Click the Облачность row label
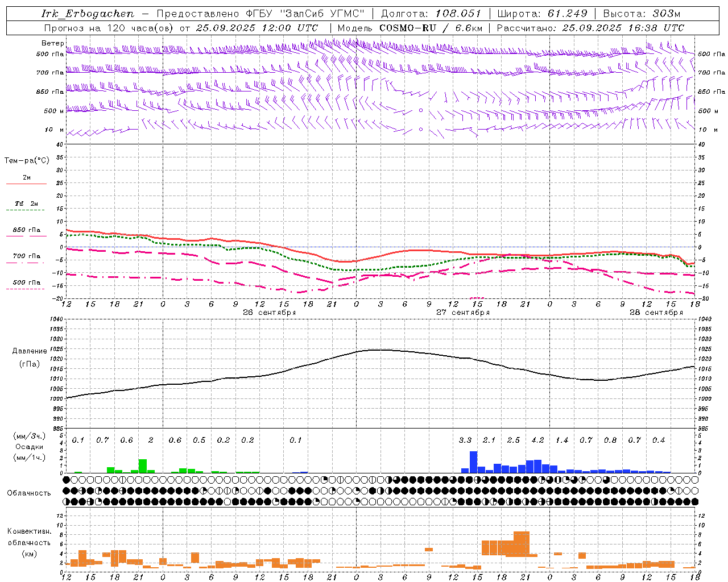The width and height of the screenshot is (728, 582). tap(29, 493)
